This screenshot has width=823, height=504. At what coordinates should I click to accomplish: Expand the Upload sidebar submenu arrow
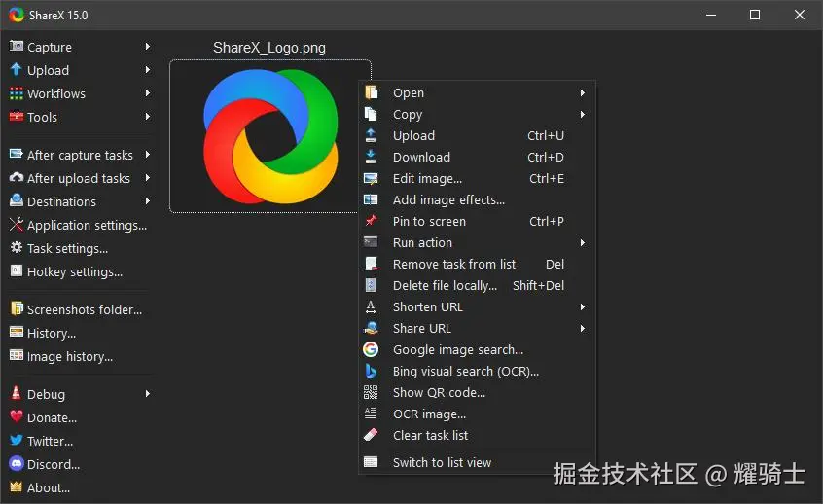[148, 70]
